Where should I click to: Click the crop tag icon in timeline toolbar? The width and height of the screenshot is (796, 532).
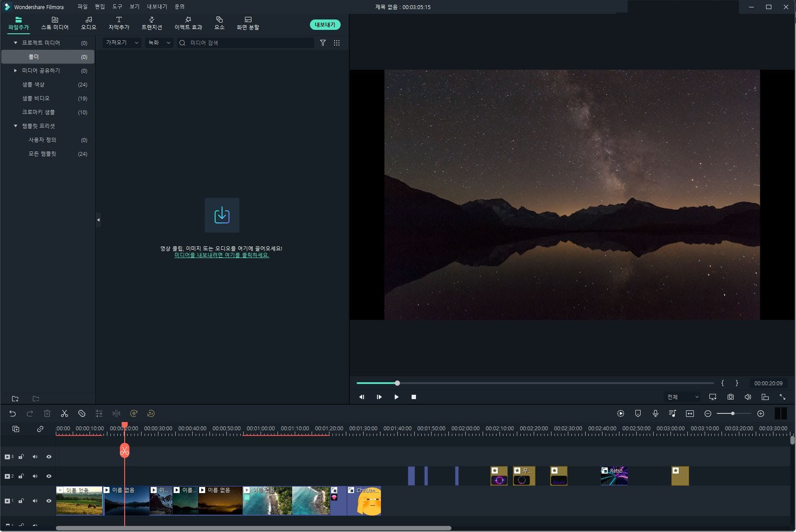point(82,413)
